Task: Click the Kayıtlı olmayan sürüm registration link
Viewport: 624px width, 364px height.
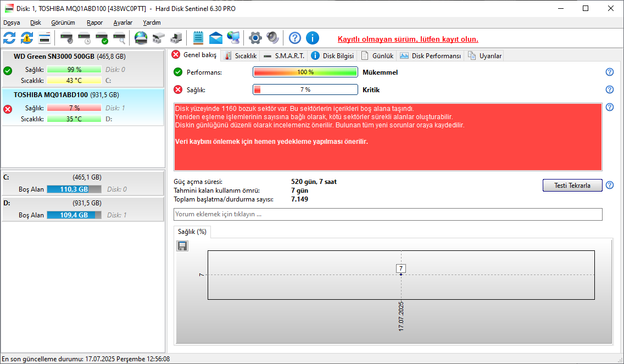Action: (408, 40)
